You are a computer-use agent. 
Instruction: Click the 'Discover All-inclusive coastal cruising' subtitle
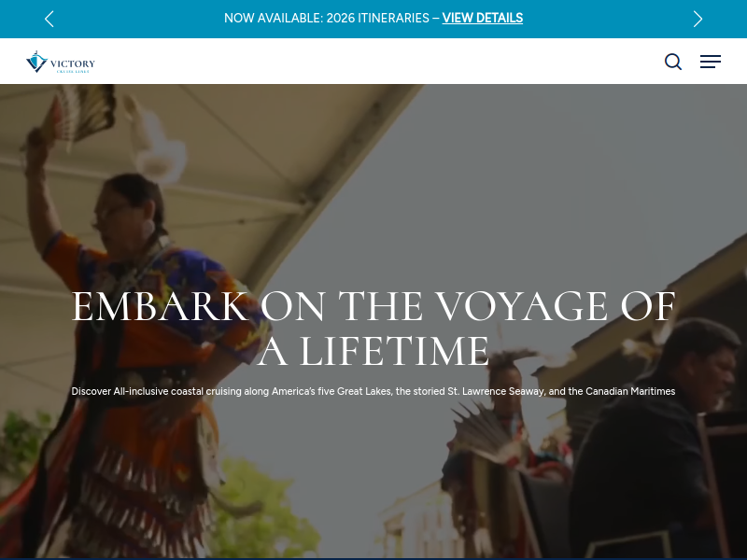pos(373,391)
